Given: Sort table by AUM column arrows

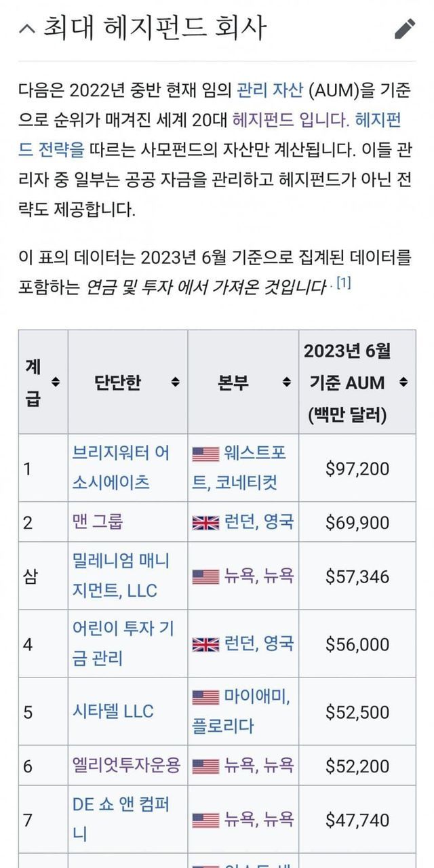Looking at the screenshot, I should (x=403, y=382).
